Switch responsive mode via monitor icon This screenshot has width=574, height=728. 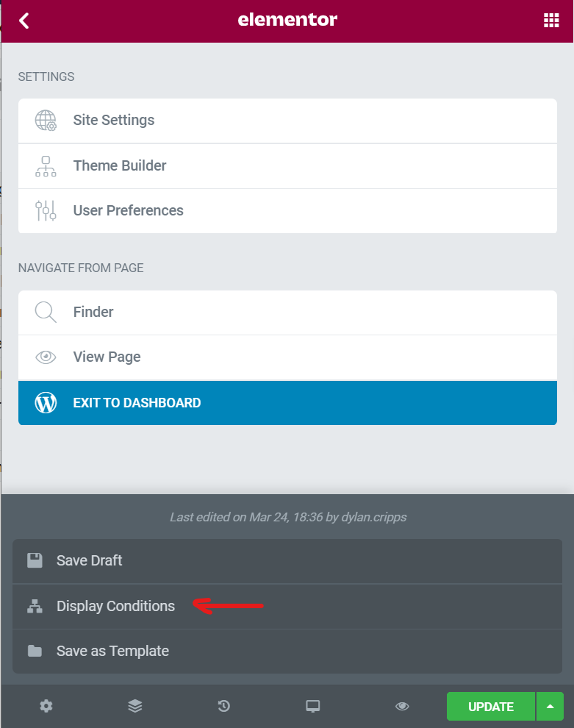[x=313, y=706]
